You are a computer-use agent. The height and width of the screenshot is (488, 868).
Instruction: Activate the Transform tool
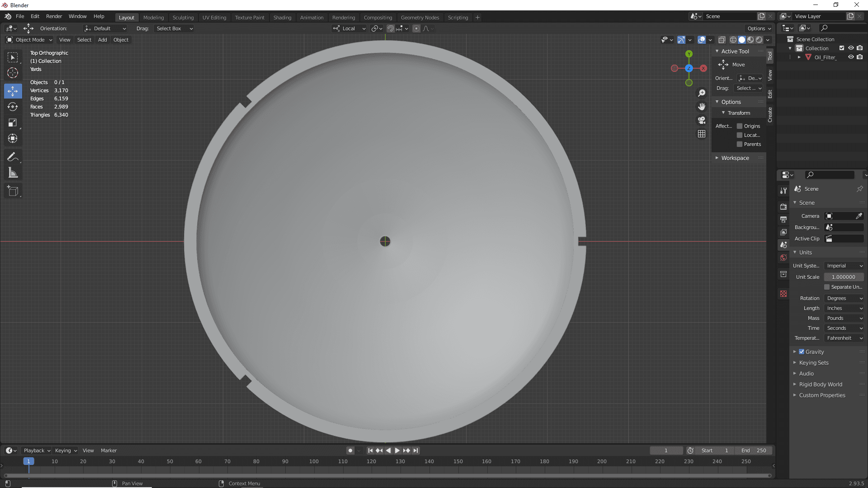click(x=13, y=138)
